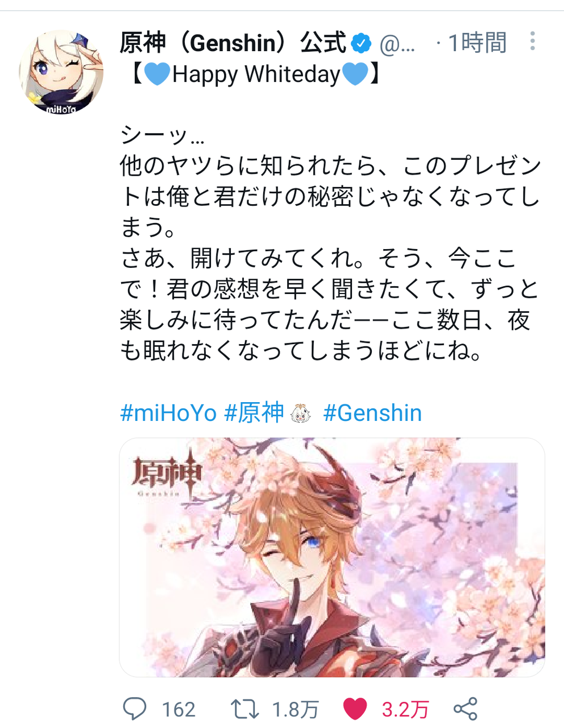Screen dimensions: 564x728
Task: Click the 1.8万 retweet count
Action: pyautogui.click(x=295, y=709)
